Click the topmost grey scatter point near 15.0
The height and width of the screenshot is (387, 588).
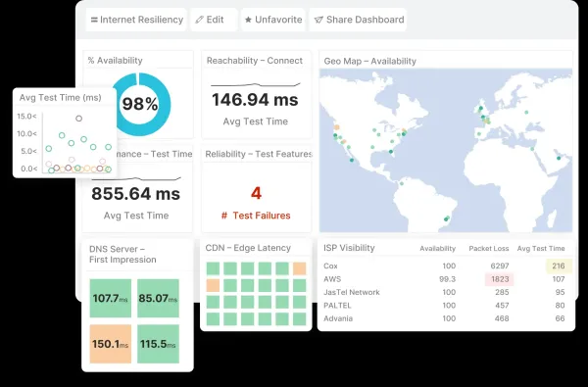pos(78,119)
